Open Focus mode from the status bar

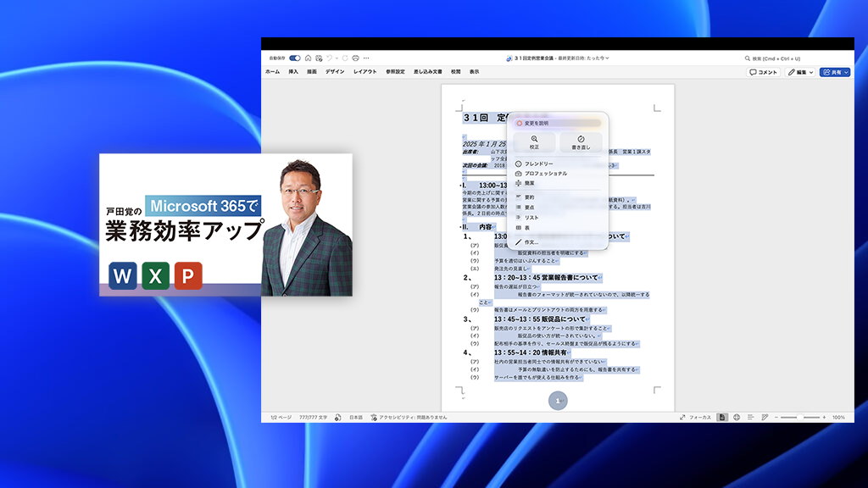tap(700, 417)
